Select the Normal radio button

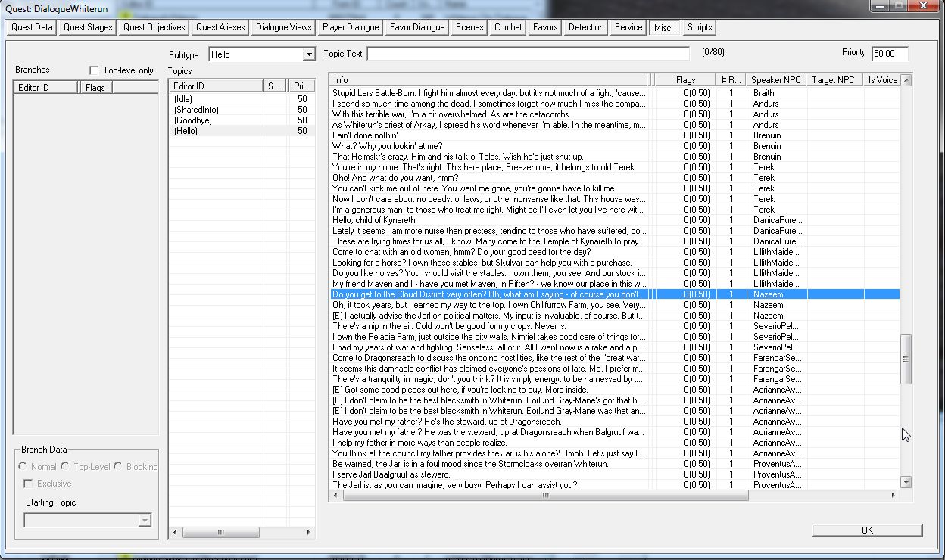(x=23, y=467)
